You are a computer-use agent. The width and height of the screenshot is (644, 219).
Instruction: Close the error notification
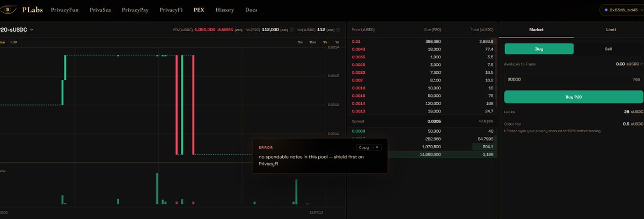(377, 147)
